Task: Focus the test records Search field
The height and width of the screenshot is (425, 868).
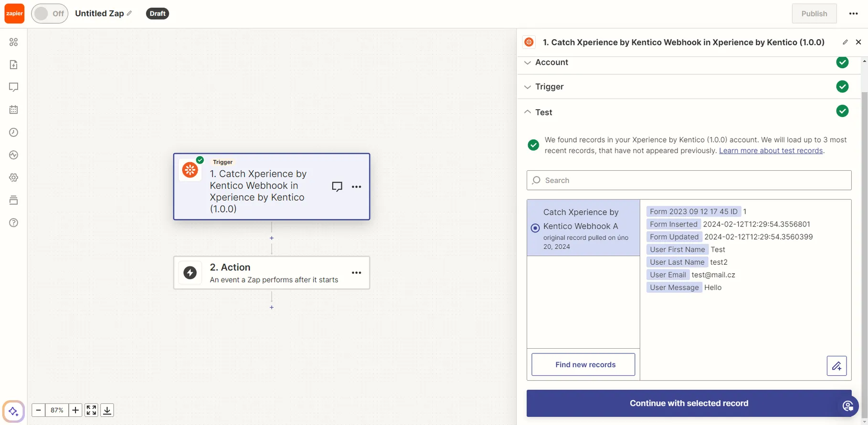Action: coord(689,180)
